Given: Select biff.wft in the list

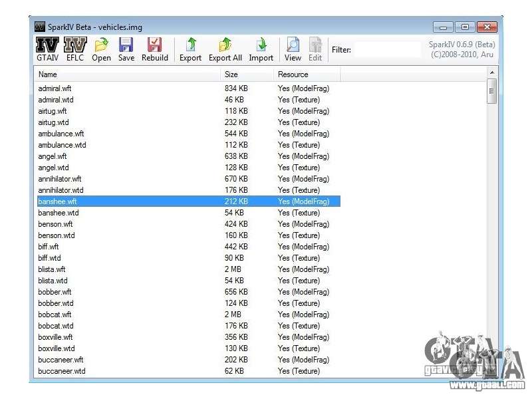Looking at the screenshot, I should click(48, 247).
